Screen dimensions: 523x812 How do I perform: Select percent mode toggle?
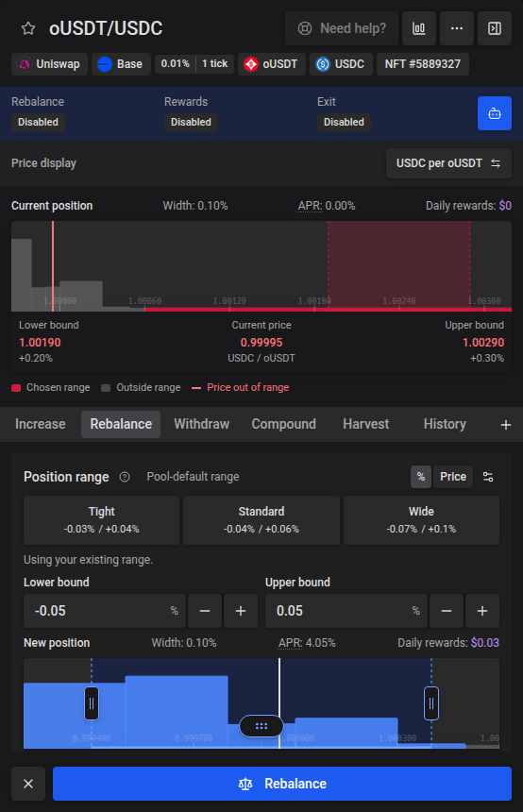(x=421, y=477)
